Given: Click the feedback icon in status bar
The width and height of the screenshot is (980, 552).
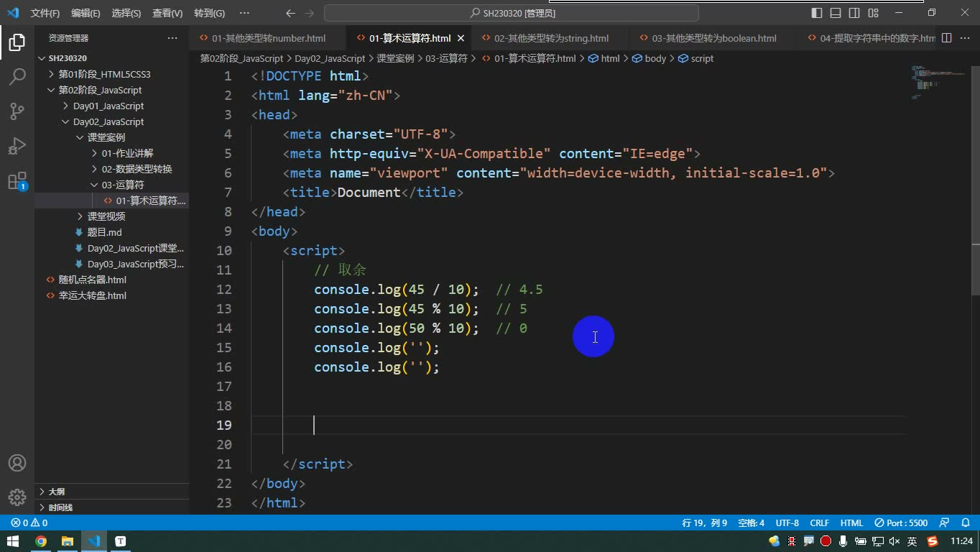Looking at the screenshot, I should [945, 523].
